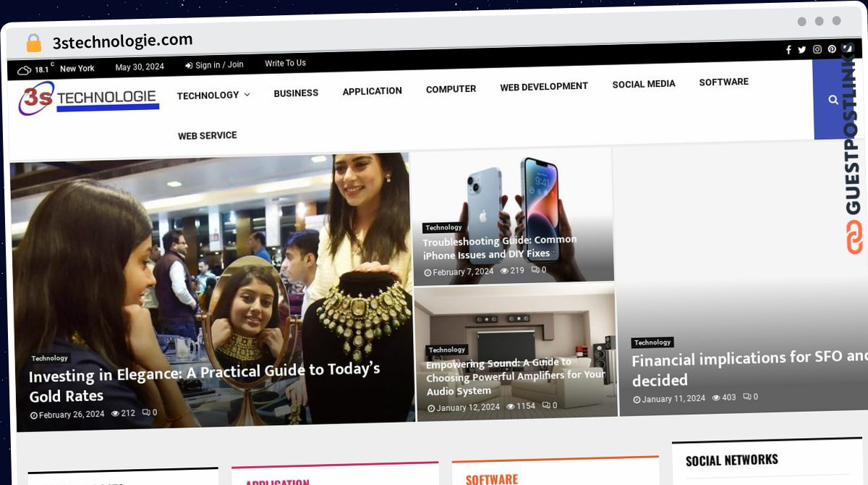Open the Write To Us link
Viewport: 868px width, 485px height.
point(285,63)
